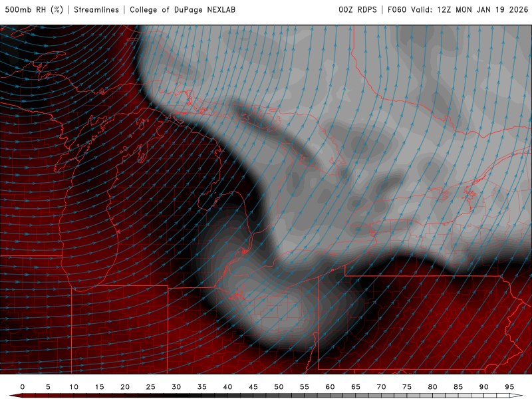Viewport: 532px width, 399px height.
Task: Select the "80" colorbar scale label
Action: coord(433,387)
